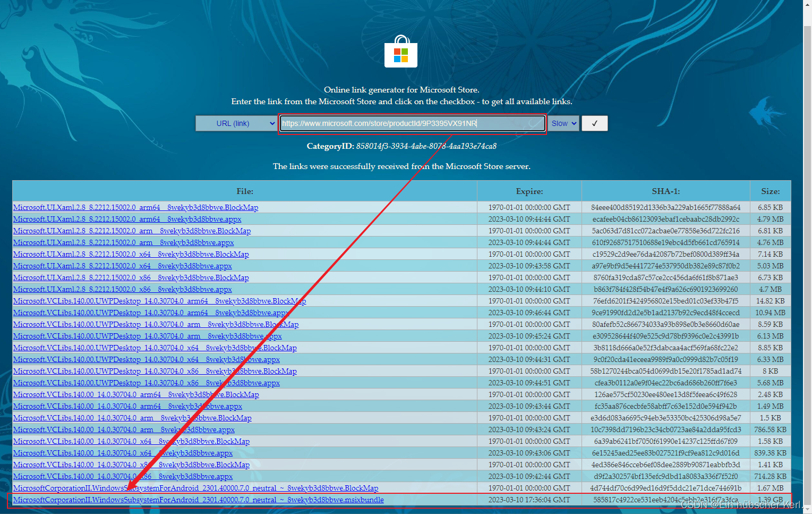Download VCLibs UWPDesktop arm64 appx link
The image size is (812, 514).
151,313
